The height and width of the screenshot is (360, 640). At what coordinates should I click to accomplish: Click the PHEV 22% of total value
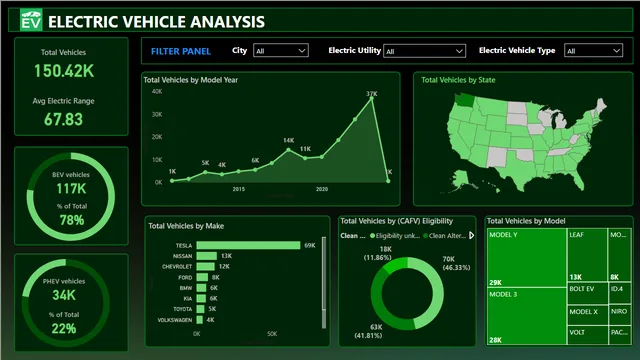click(64, 328)
